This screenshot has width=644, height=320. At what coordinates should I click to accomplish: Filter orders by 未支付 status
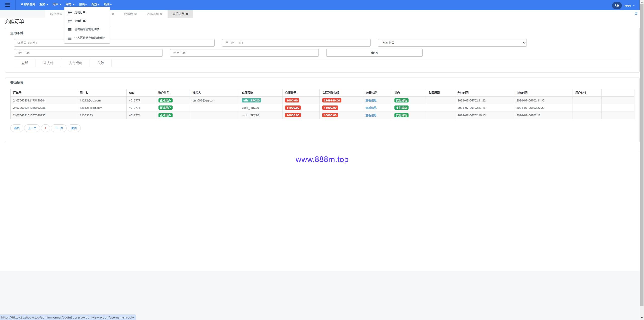coord(48,63)
